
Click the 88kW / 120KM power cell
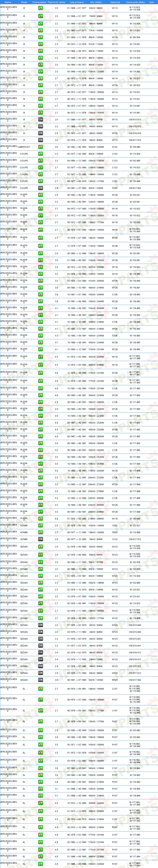pyautogui.click(x=96, y=37)
